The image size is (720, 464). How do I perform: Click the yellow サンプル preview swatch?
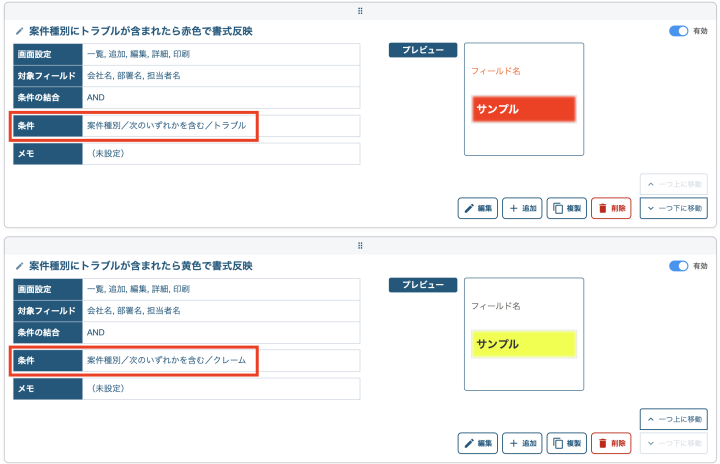(x=524, y=344)
